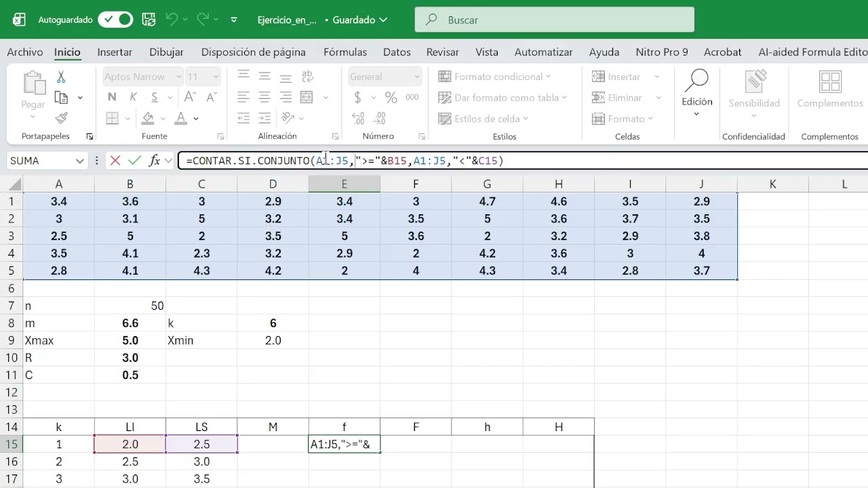The image size is (868, 488).
Task: Switch to the Dibujar tab
Action: click(x=166, y=52)
